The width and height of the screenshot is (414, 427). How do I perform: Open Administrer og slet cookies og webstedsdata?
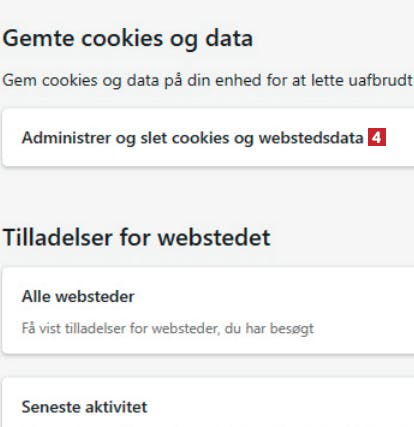coord(208,137)
